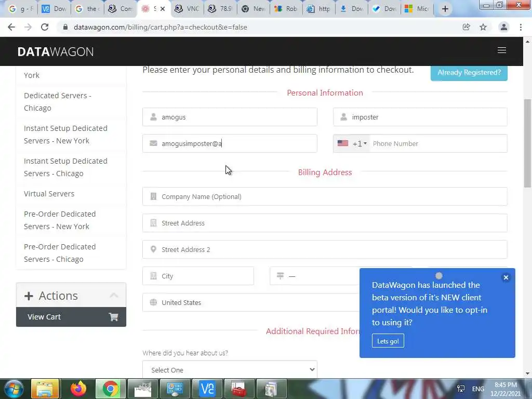
Task: Click the Already Registered? button
Action: (469, 72)
